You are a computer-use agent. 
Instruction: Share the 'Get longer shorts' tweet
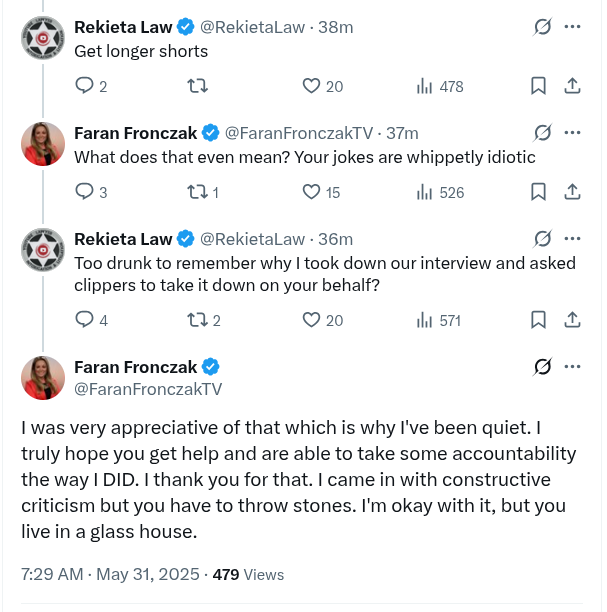pos(572,86)
